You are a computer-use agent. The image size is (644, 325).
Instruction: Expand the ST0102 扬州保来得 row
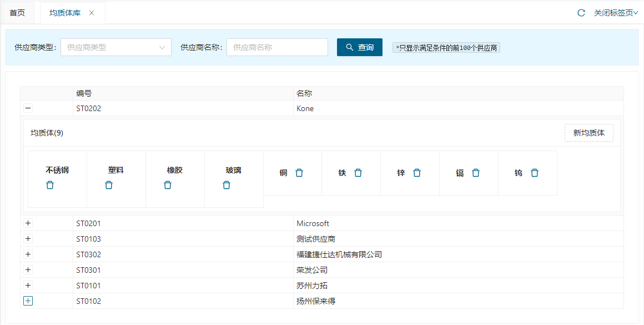(28, 301)
